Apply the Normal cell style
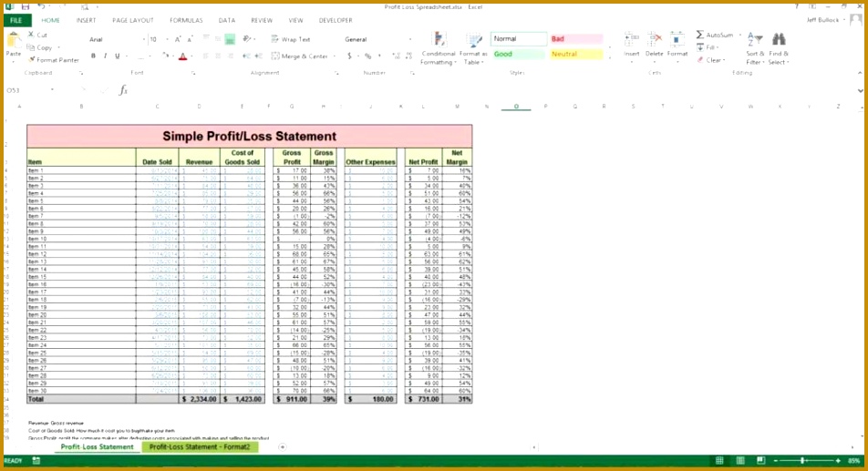The height and width of the screenshot is (471, 868). [518, 38]
